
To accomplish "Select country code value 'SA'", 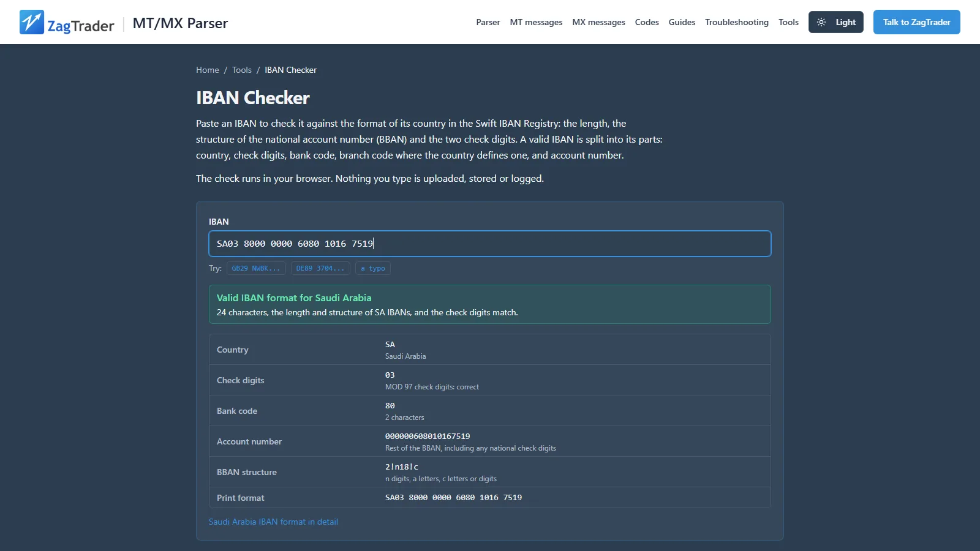I will click(x=390, y=344).
